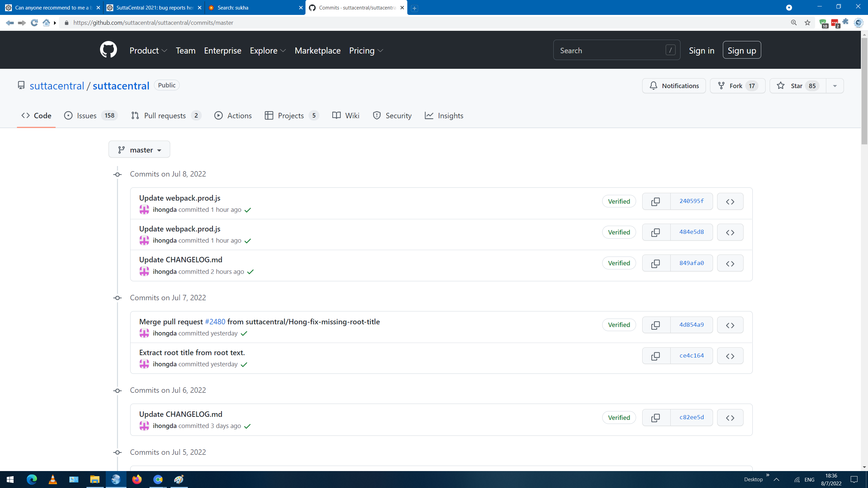This screenshot has width=868, height=488.
Task: Open the Issues tab
Action: (x=91, y=116)
